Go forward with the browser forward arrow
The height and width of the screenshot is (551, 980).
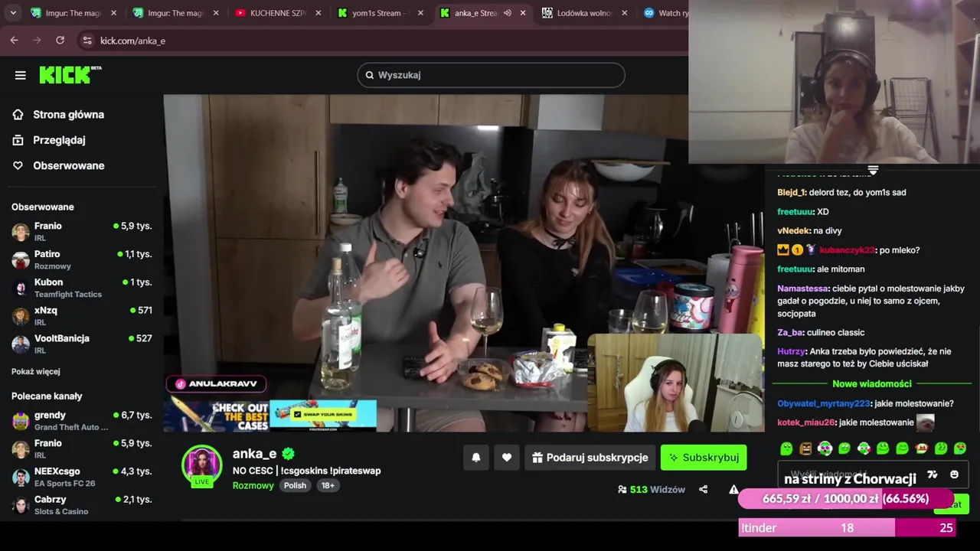[x=37, y=41]
